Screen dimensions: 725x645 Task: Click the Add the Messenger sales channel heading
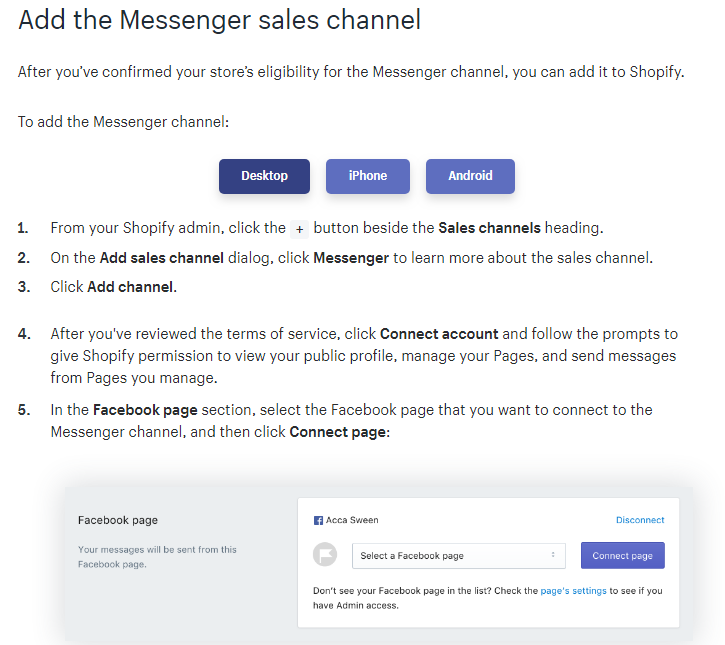[219, 20]
